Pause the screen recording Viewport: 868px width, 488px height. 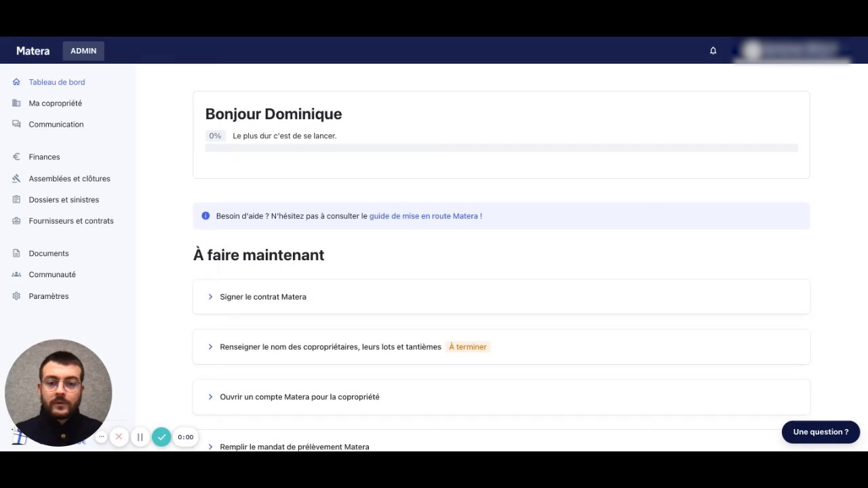coord(140,437)
